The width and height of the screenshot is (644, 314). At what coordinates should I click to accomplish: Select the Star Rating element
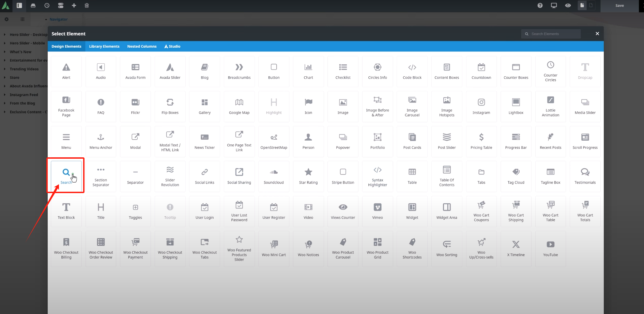pyautogui.click(x=308, y=176)
